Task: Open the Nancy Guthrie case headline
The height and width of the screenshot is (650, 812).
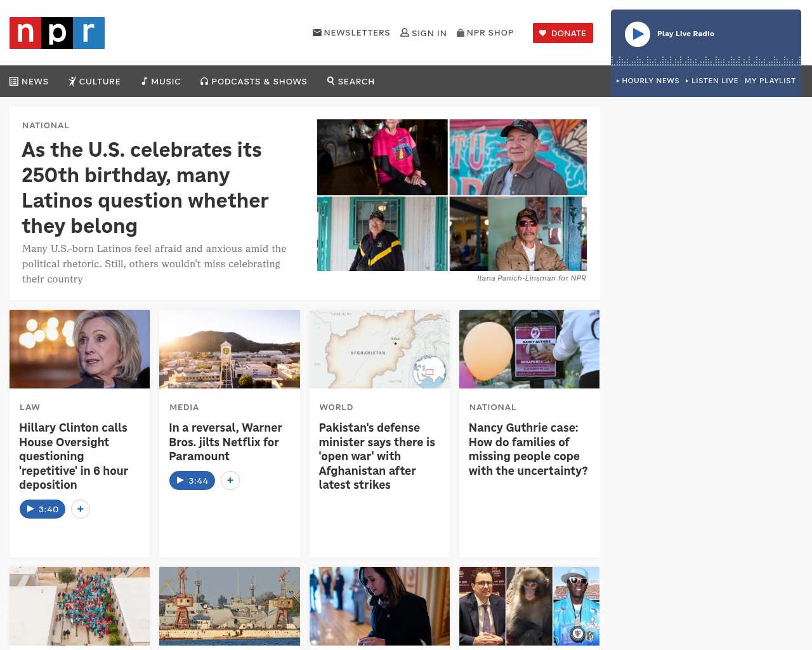Action: click(x=528, y=449)
